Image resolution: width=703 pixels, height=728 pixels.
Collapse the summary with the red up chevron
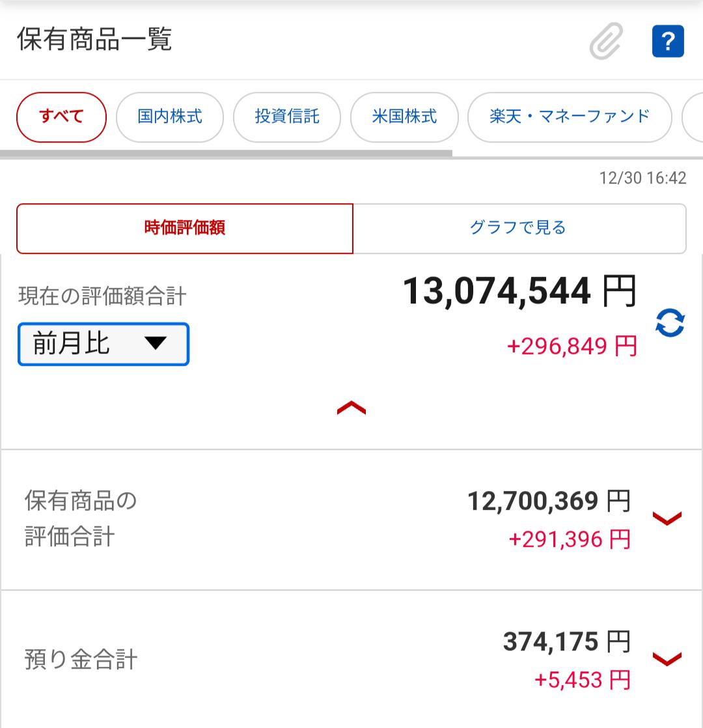pyautogui.click(x=351, y=408)
